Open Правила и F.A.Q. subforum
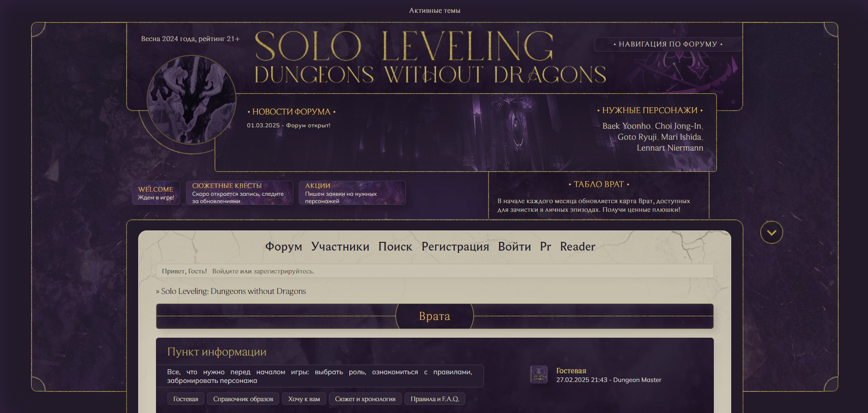Viewport: 868px width, 413px height. pyautogui.click(x=435, y=399)
